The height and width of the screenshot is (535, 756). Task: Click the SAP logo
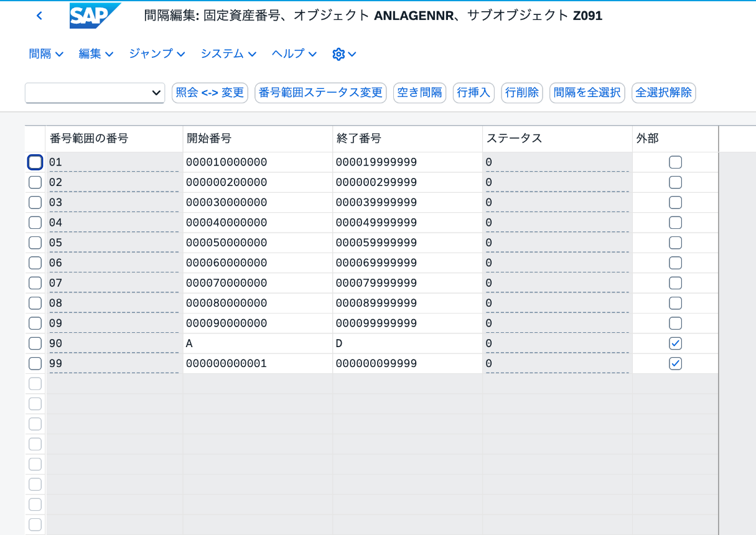click(x=95, y=16)
